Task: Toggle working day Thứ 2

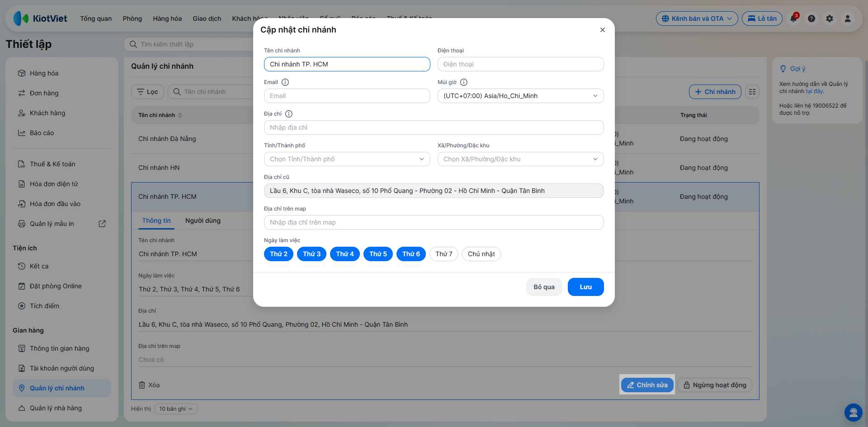Action: click(x=278, y=254)
